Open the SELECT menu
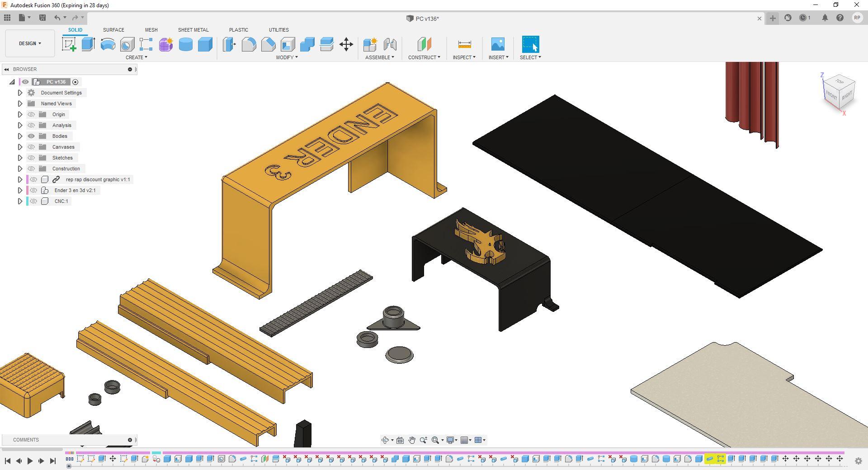This screenshot has height=470, width=868. pos(530,57)
